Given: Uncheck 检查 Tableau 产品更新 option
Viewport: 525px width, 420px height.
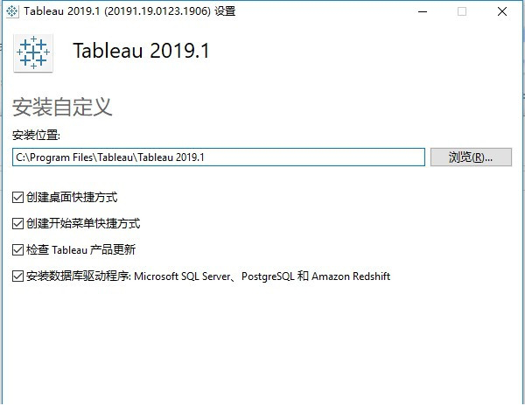Looking at the screenshot, I should point(17,250).
